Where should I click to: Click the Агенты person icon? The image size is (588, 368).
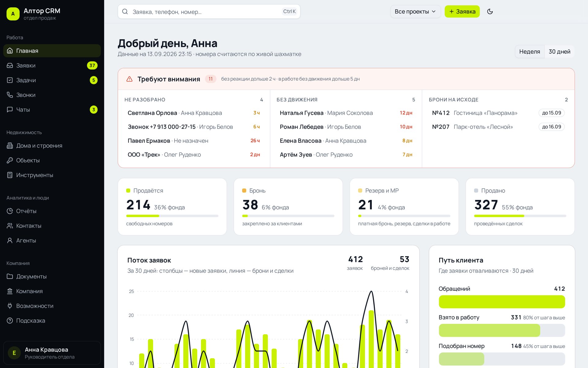tap(10, 240)
